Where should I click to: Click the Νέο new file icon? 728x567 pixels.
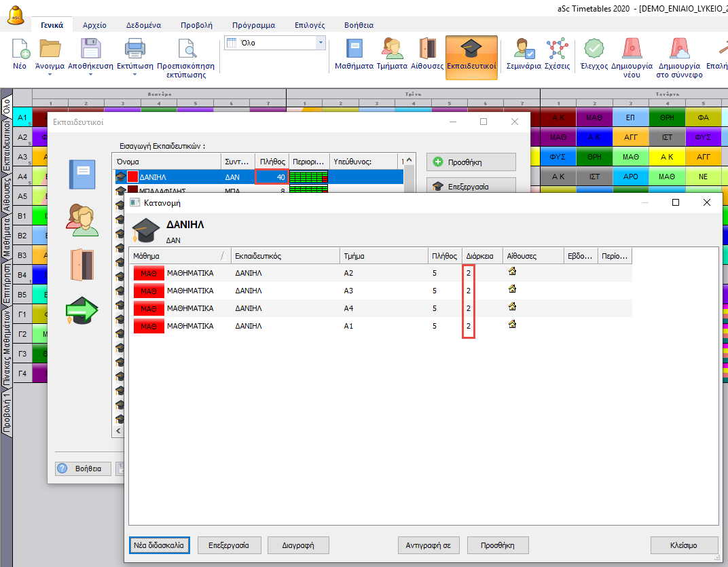click(21, 54)
